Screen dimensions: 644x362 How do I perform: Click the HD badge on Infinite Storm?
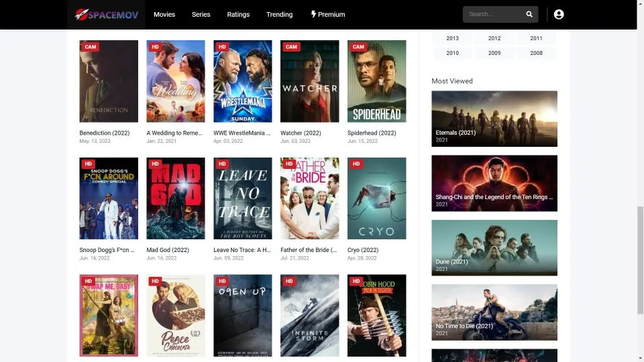(x=289, y=281)
